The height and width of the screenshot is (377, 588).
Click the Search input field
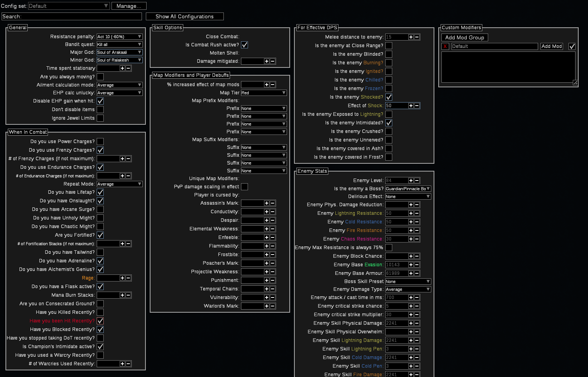pyautogui.click(x=72, y=16)
